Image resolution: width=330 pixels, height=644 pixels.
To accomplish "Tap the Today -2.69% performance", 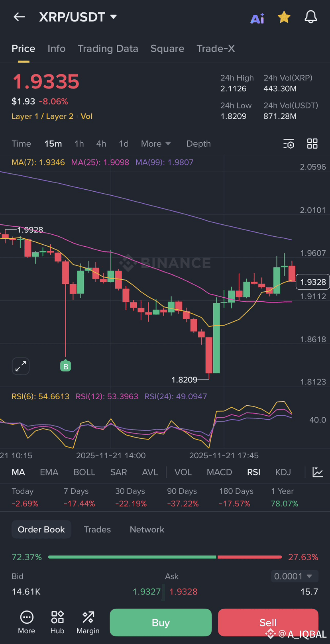I will point(25,497).
